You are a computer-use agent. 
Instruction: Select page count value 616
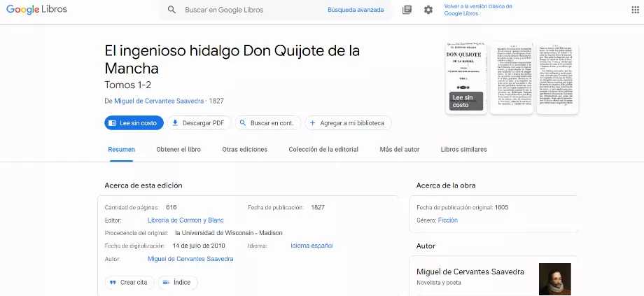[x=171, y=207]
